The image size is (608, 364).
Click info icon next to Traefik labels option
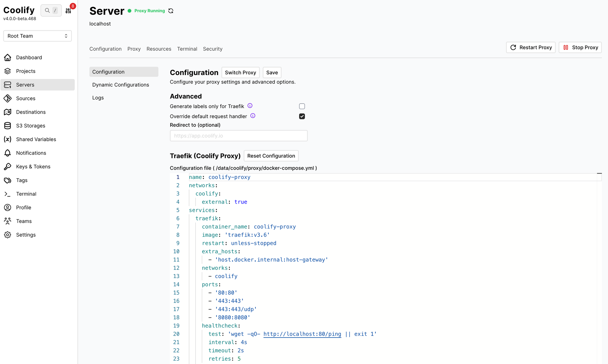[250, 106]
